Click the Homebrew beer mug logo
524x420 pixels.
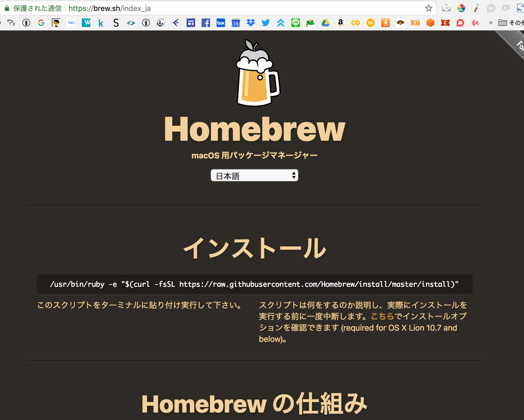coord(258,73)
